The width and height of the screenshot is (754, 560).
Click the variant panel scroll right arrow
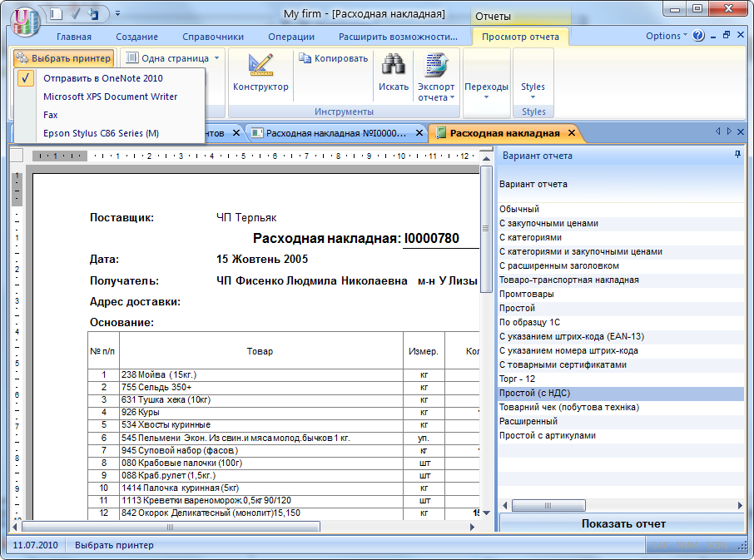(740, 505)
